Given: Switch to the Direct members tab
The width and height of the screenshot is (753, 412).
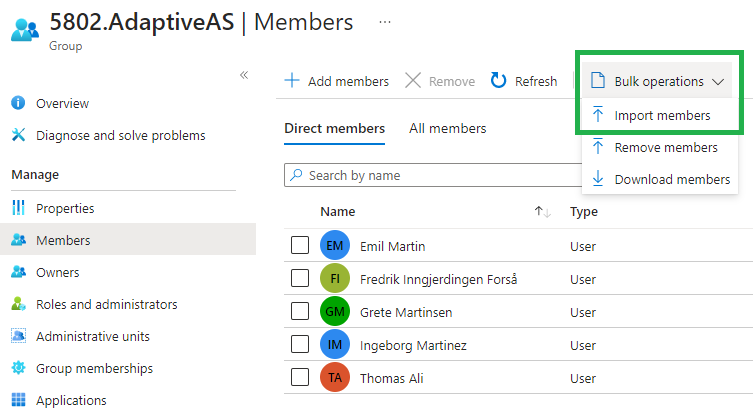Looking at the screenshot, I should click(335, 128).
